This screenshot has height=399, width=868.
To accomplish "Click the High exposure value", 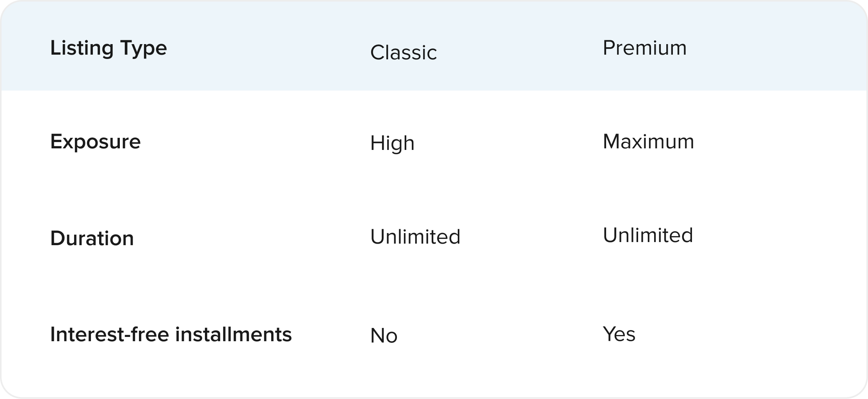I will 392,143.
